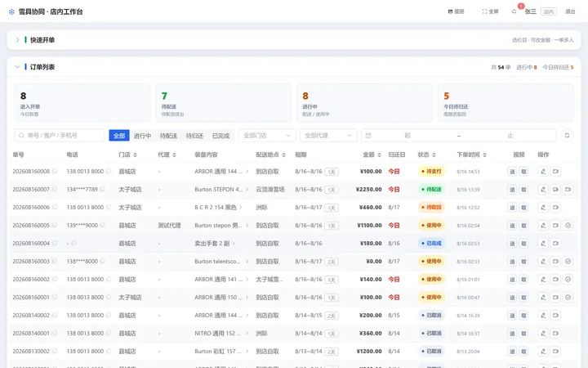Click edit pencil icon for order 202608160007
This screenshot has width=588, height=368.
[543, 189]
